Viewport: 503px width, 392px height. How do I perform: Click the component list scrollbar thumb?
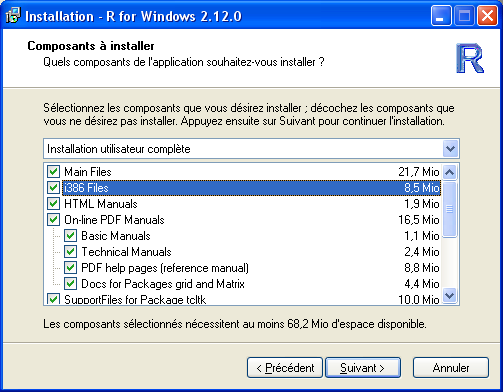pos(450,209)
